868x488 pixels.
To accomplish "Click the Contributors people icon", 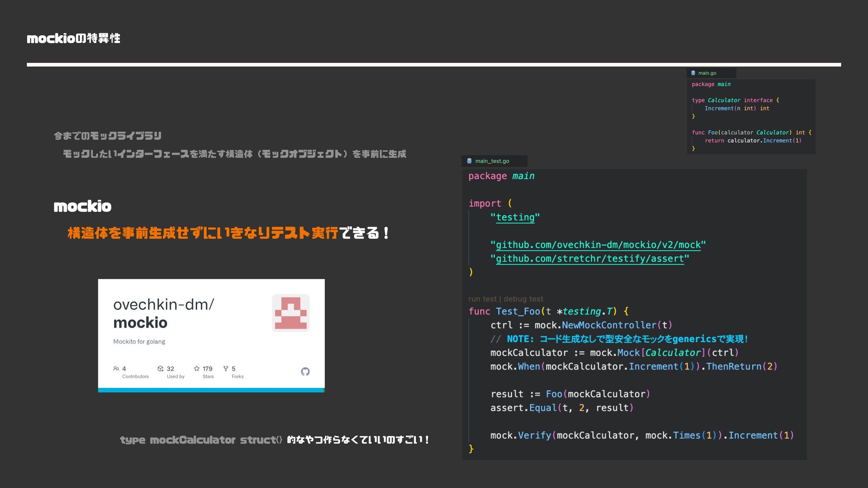I will click(x=116, y=369).
